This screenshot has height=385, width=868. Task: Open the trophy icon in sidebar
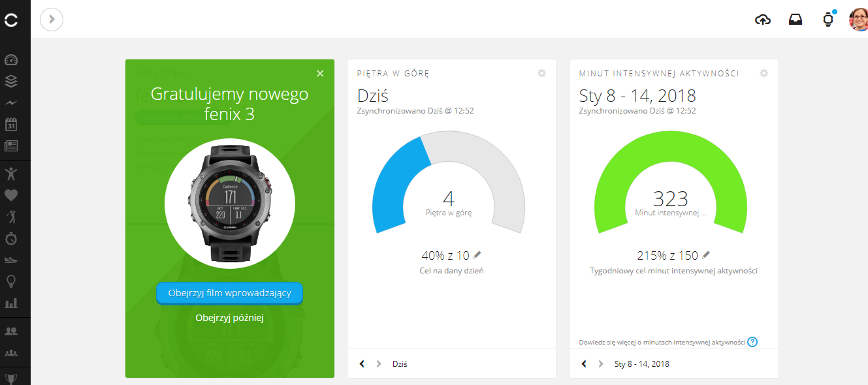pos(11,378)
